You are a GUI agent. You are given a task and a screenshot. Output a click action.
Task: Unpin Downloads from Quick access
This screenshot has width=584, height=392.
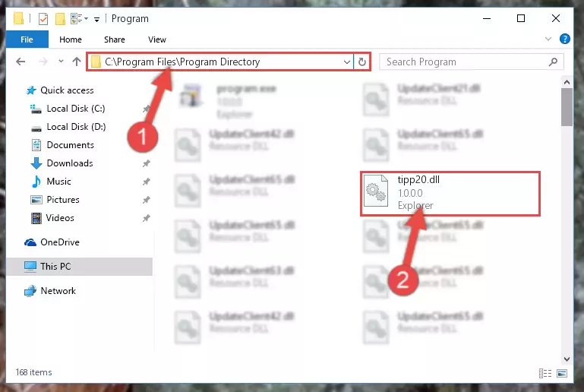pos(147,163)
